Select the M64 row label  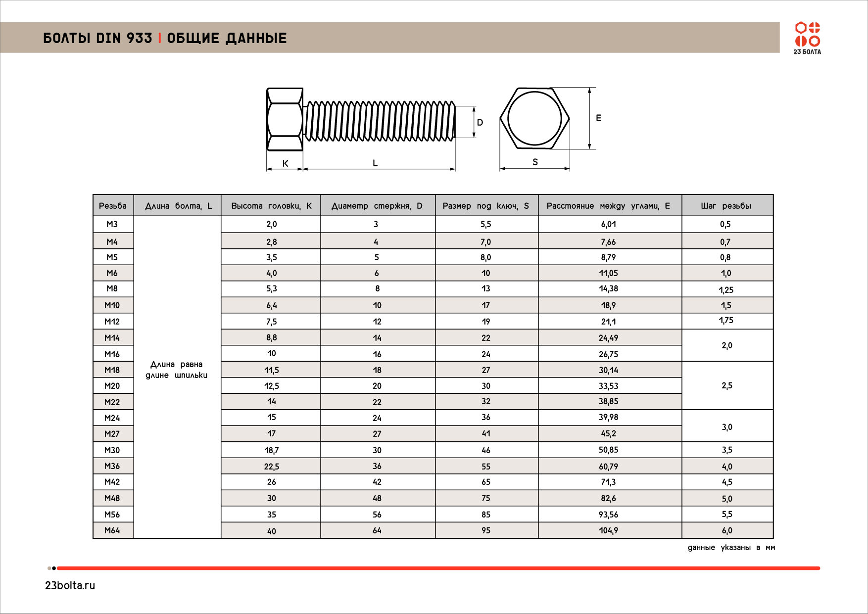[112, 530]
